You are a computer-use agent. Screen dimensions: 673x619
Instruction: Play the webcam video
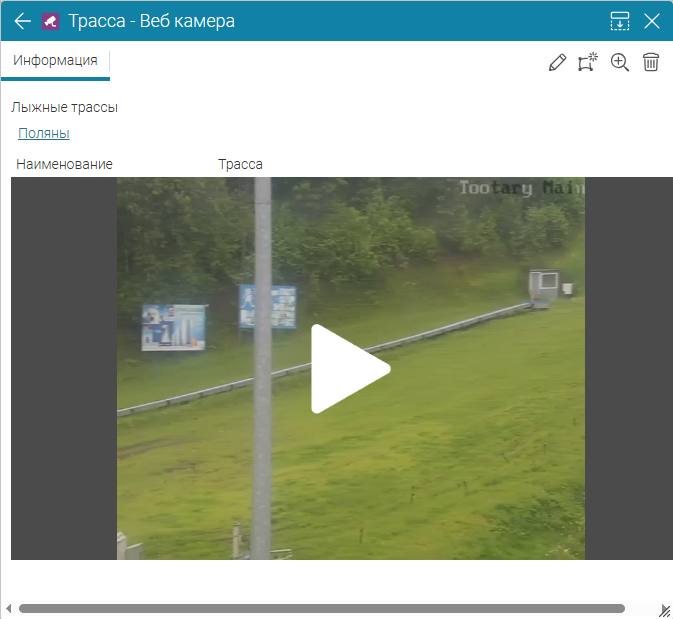click(349, 368)
